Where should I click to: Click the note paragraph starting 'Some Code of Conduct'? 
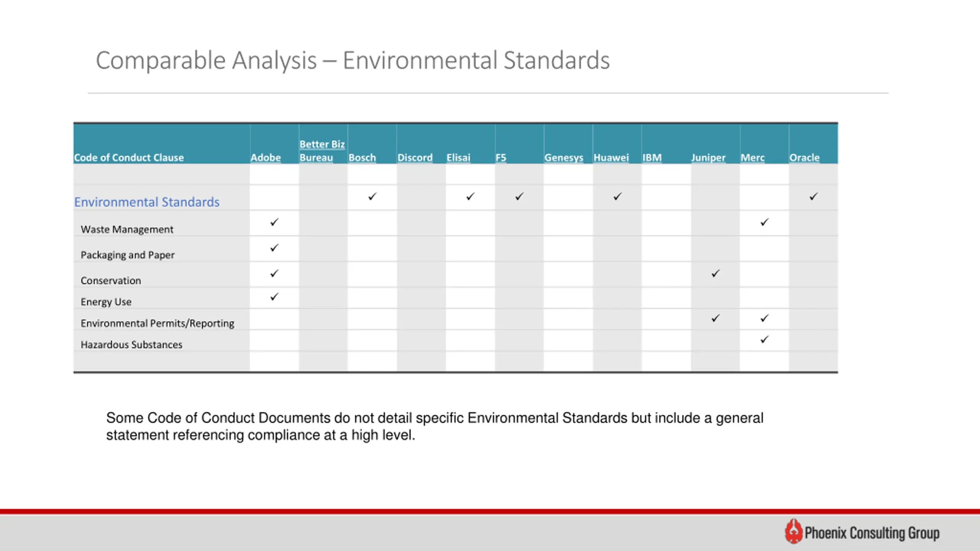(435, 426)
